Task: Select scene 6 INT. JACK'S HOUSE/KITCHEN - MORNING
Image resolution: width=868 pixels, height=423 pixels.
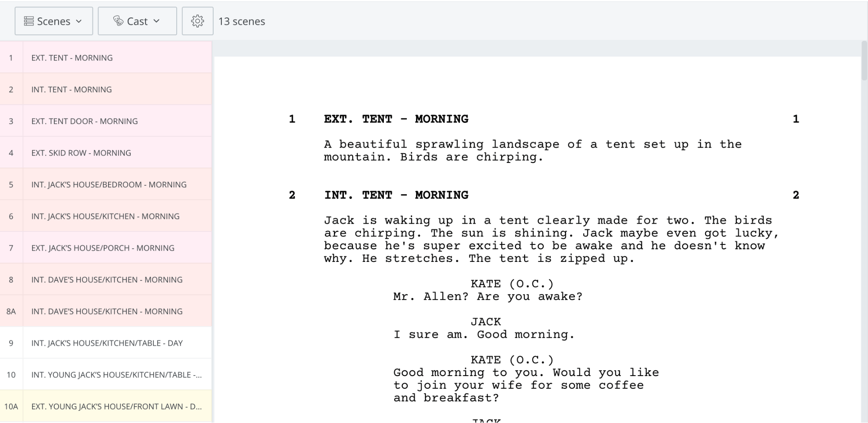Action: (106, 216)
